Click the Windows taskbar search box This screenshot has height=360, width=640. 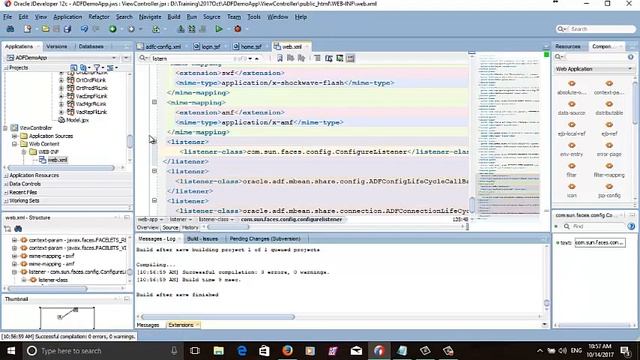[102, 351]
